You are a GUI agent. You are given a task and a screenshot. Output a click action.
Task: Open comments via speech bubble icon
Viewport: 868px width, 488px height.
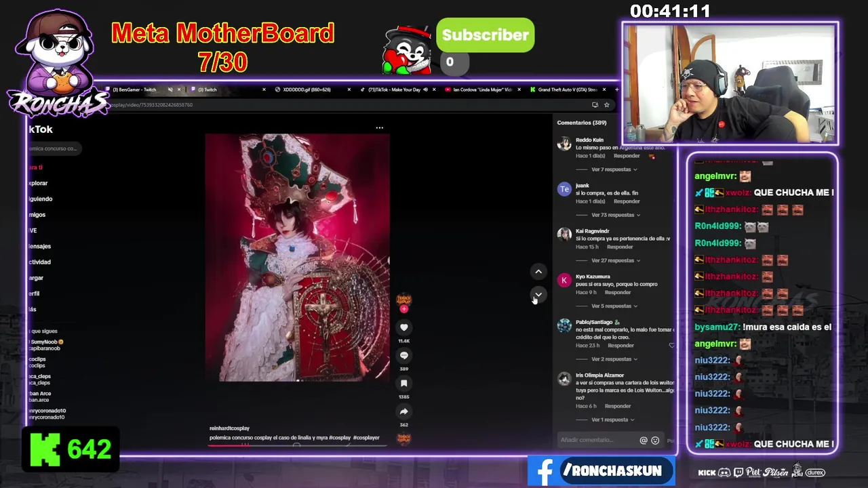(x=403, y=355)
